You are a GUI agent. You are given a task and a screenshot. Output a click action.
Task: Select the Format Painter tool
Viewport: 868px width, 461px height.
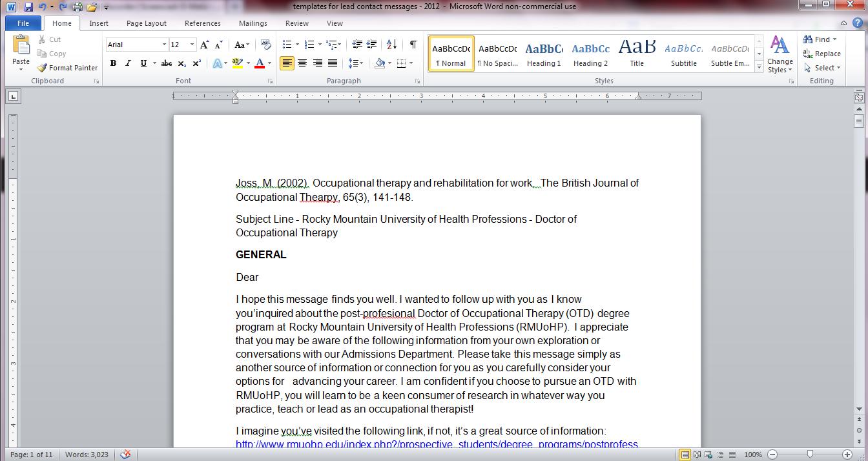click(67, 67)
